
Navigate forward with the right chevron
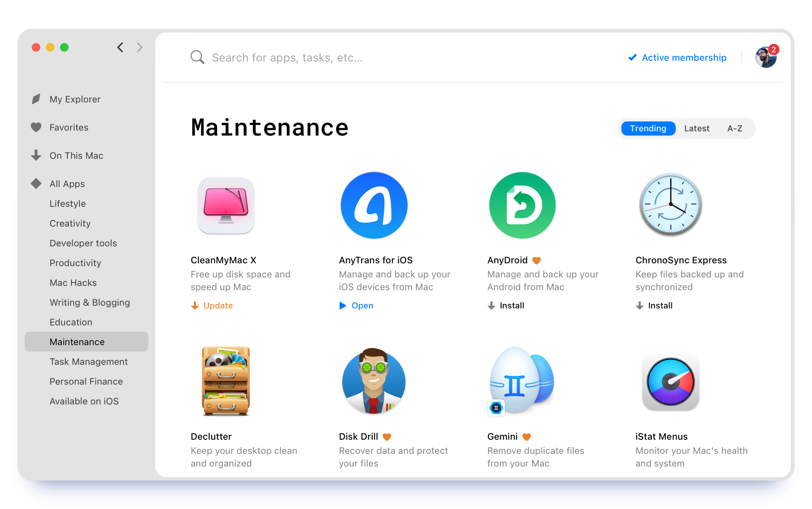tap(140, 47)
